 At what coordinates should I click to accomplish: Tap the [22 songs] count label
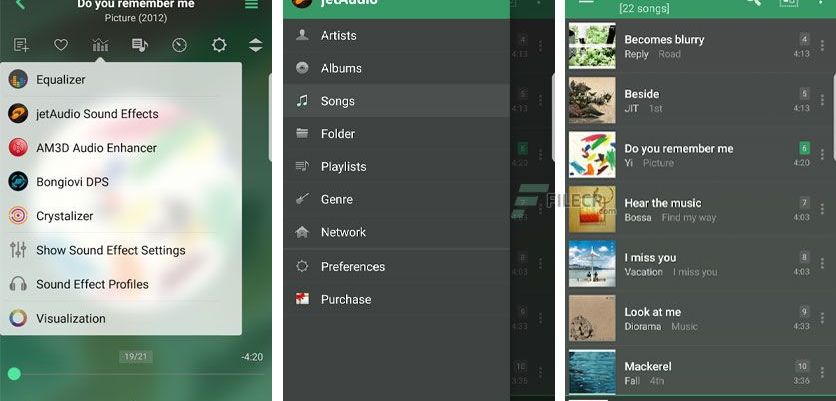(x=644, y=9)
